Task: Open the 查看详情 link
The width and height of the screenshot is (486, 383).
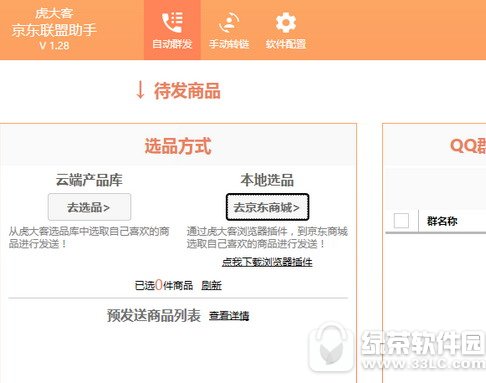Action: (229, 315)
